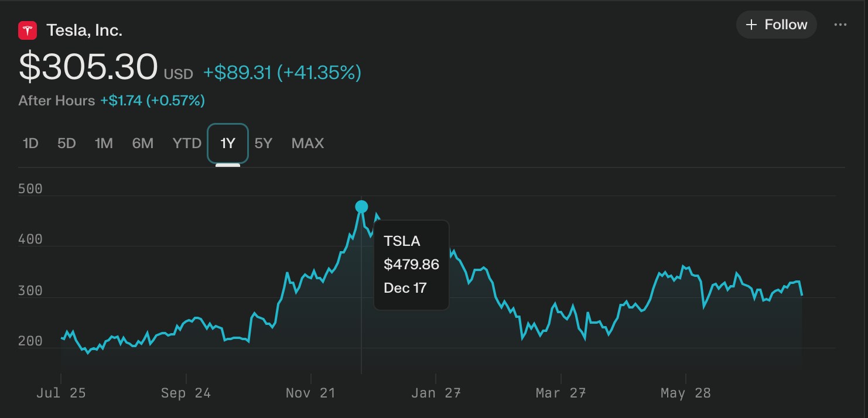Click the Tesla logo icon

(28, 30)
